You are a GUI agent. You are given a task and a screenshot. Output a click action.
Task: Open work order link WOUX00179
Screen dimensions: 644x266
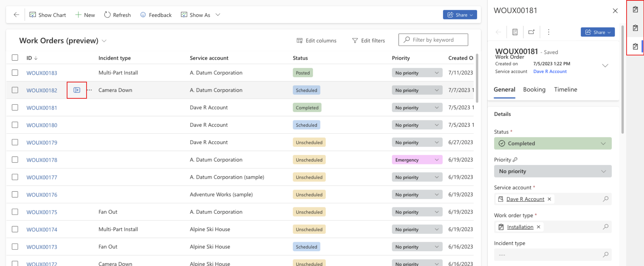coord(41,142)
